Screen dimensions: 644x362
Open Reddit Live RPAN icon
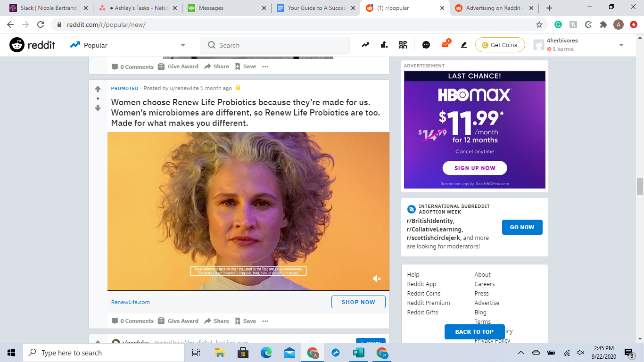(x=403, y=45)
